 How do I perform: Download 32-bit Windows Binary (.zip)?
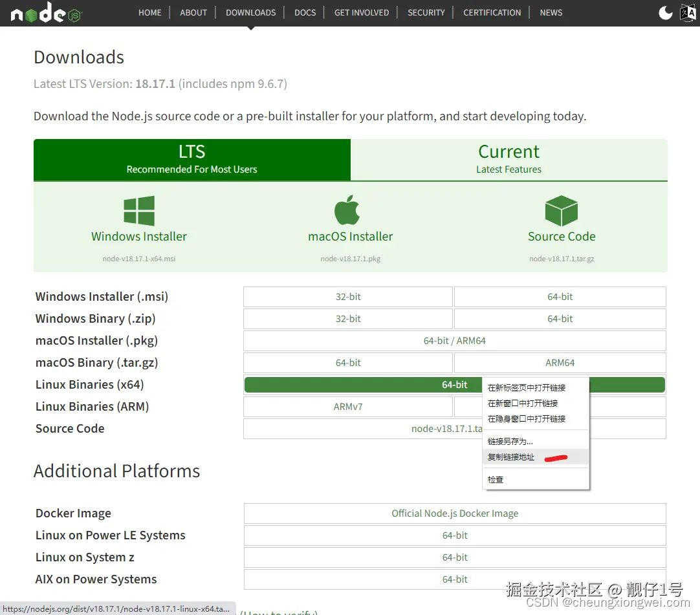point(348,319)
